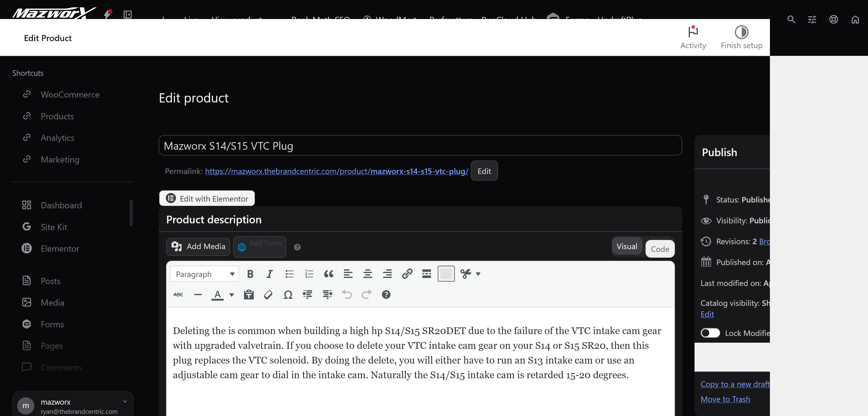This screenshot has width=868, height=416.
Task: Edit the catalog visibility setting
Action: pyautogui.click(x=707, y=314)
